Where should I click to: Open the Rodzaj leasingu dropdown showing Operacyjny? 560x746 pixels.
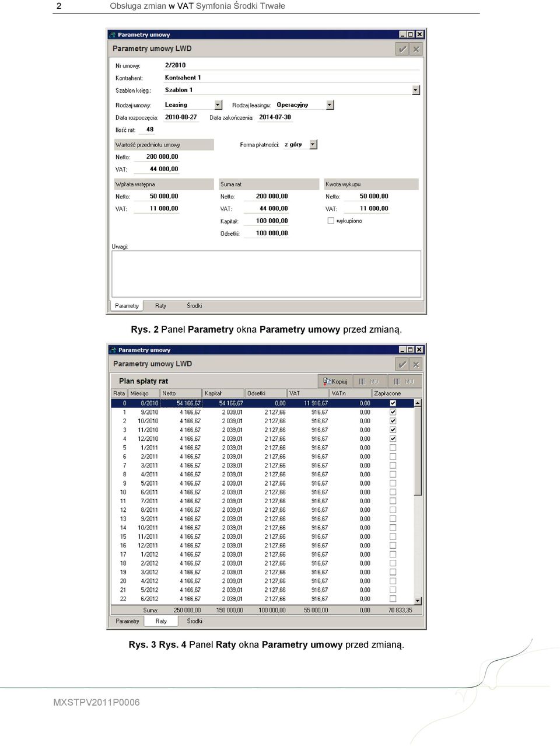click(x=330, y=105)
